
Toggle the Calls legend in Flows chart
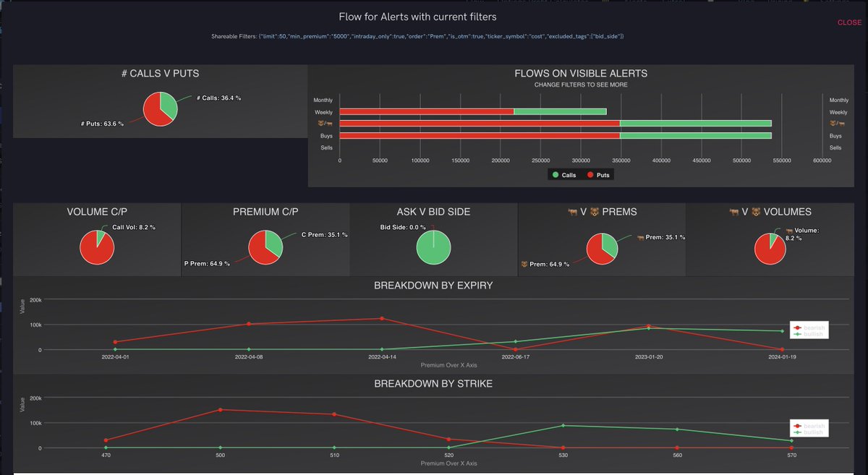[x=563, y=175]
